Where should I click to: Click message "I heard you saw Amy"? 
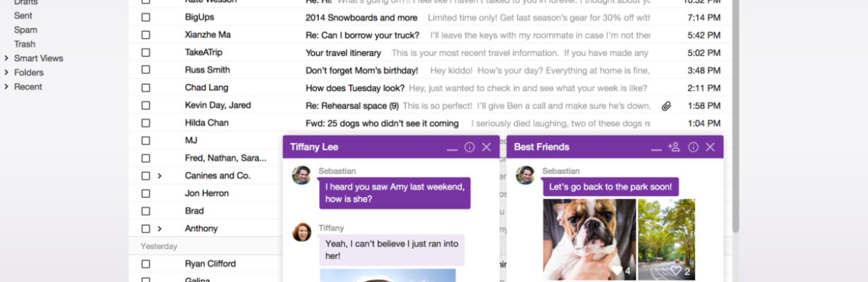coord(394,192)
